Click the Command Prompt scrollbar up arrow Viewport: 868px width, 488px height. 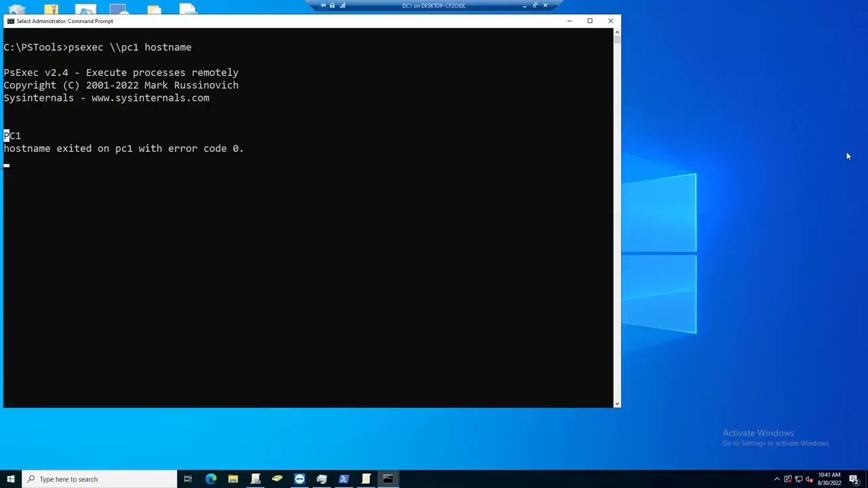coord(616,31)
